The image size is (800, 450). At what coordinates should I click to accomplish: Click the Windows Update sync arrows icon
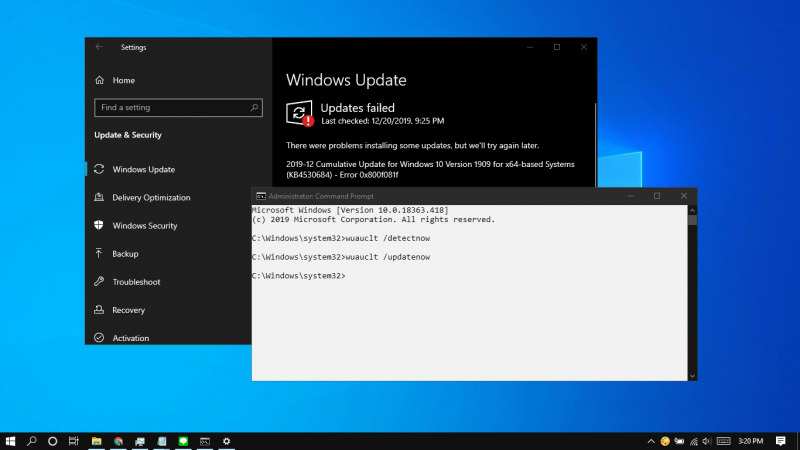99,169
